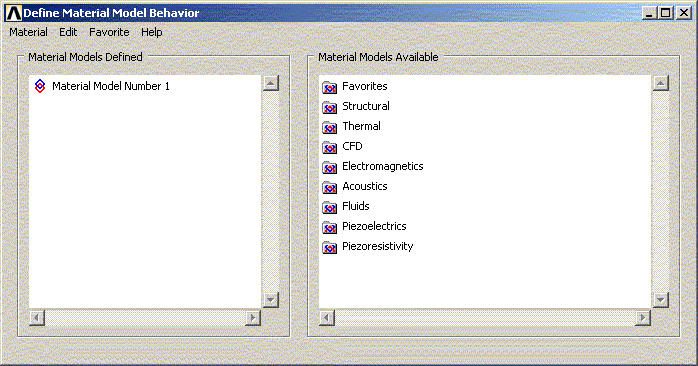
Task: Select the Piezoelectrics label text
Action: tap(374, 226)
